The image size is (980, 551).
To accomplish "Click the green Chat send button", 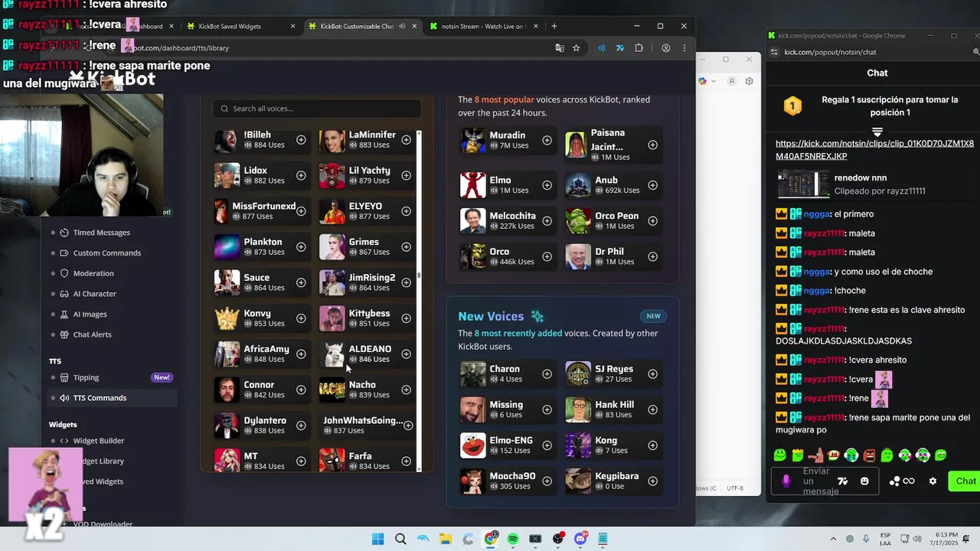I will pyautogui.click(x=965, y=481).
